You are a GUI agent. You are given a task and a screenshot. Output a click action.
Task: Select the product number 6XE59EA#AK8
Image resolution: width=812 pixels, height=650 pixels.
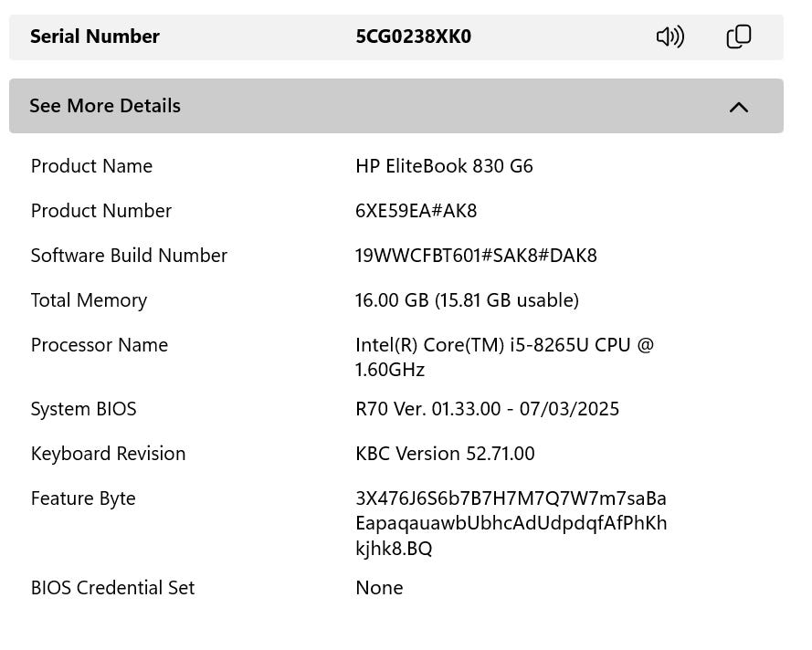416,211
